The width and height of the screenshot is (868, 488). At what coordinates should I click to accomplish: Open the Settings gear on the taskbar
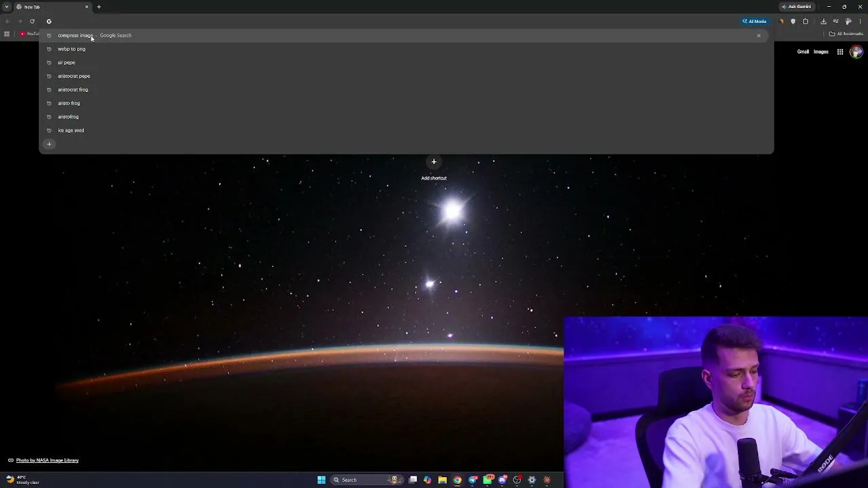(532, 480)
